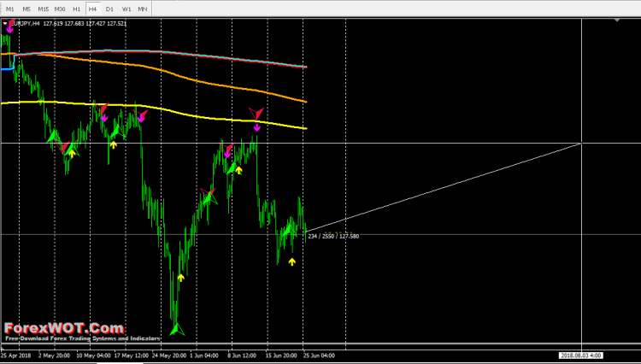Switch chart to M5 timeframe
Viewport: 641px width, 364px height.
[x=26, y=9]
